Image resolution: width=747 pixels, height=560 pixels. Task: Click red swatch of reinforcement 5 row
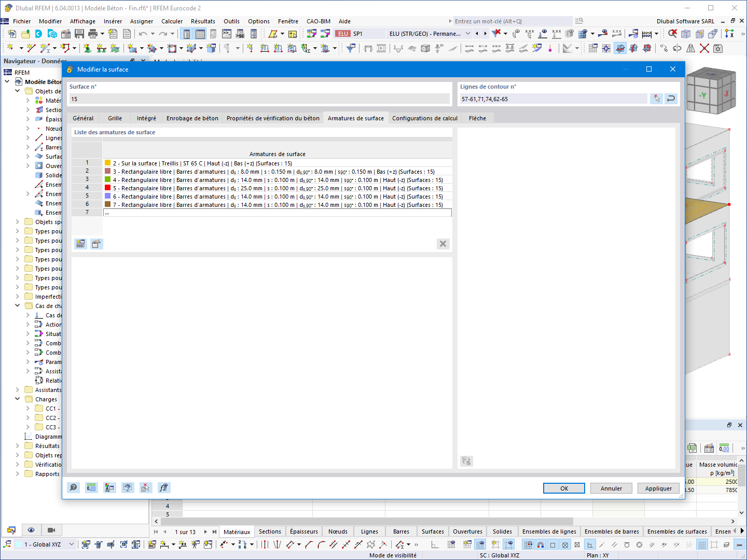107,188
